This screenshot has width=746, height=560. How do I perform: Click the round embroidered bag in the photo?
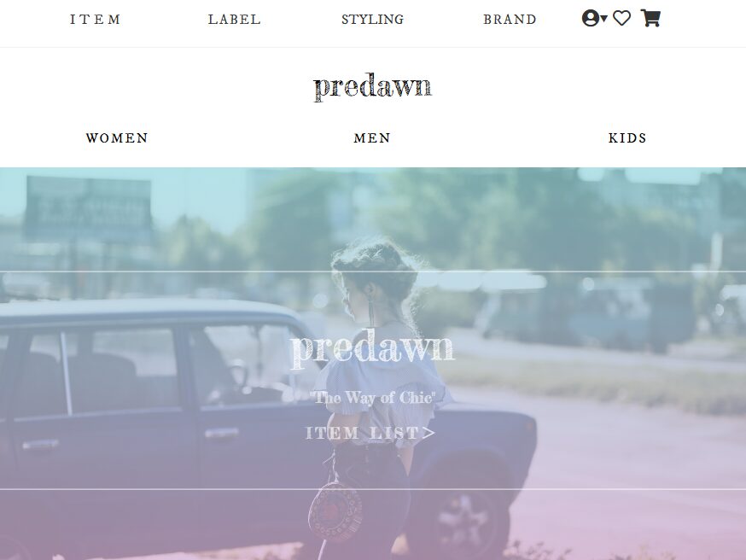[335, 511]
